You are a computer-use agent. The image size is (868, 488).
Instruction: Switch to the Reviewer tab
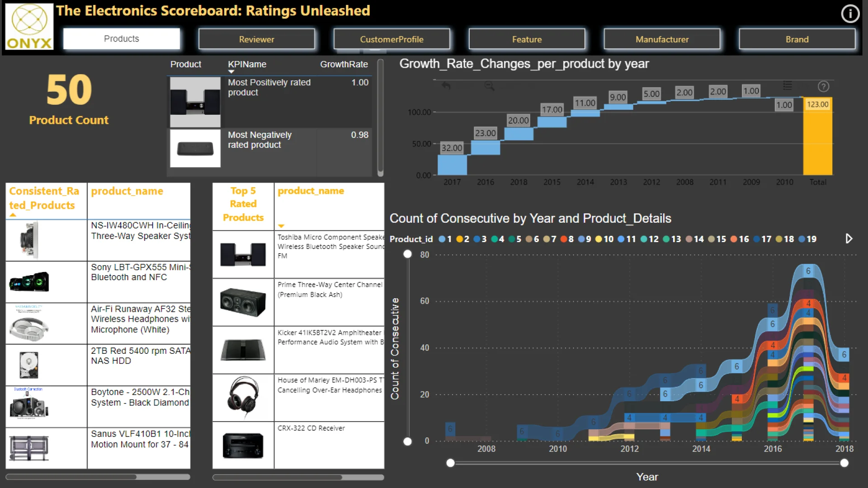tap(257, 39)
